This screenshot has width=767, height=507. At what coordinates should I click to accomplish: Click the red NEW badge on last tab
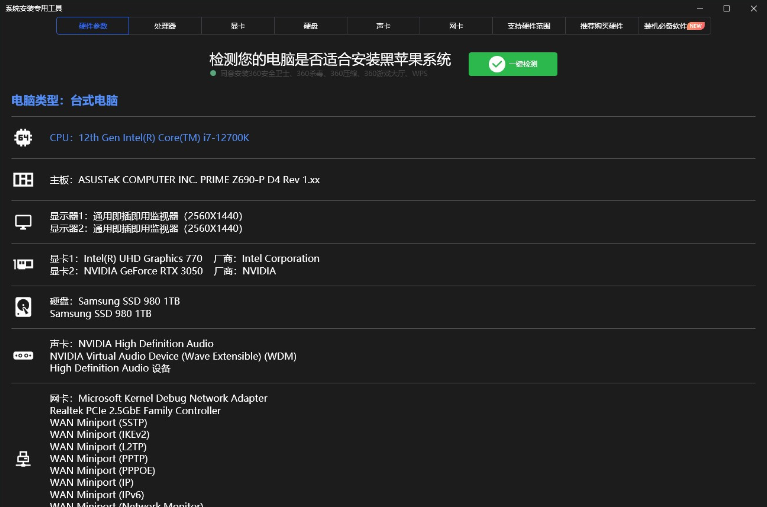pos(696,26)
